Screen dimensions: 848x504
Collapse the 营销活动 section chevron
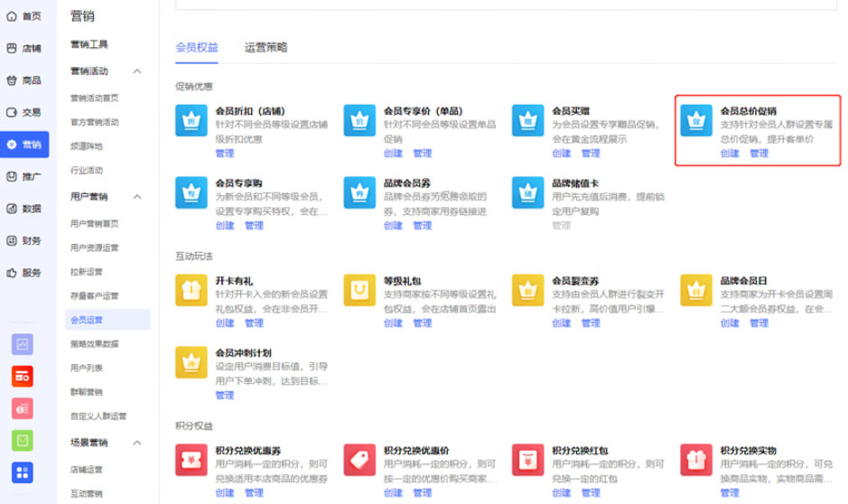(137, 71)
